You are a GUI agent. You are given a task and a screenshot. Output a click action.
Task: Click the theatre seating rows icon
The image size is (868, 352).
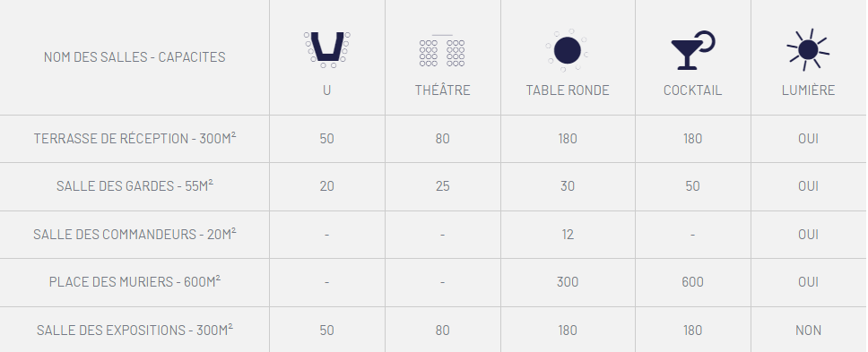442,51
